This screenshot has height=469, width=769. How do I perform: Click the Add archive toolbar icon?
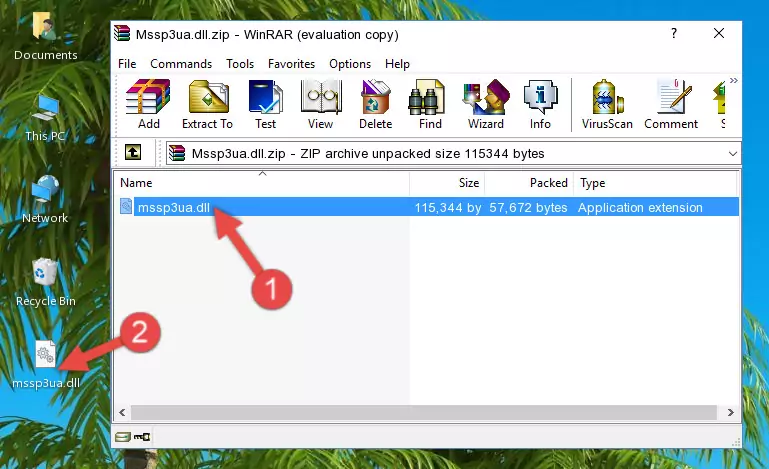[148, 104]
